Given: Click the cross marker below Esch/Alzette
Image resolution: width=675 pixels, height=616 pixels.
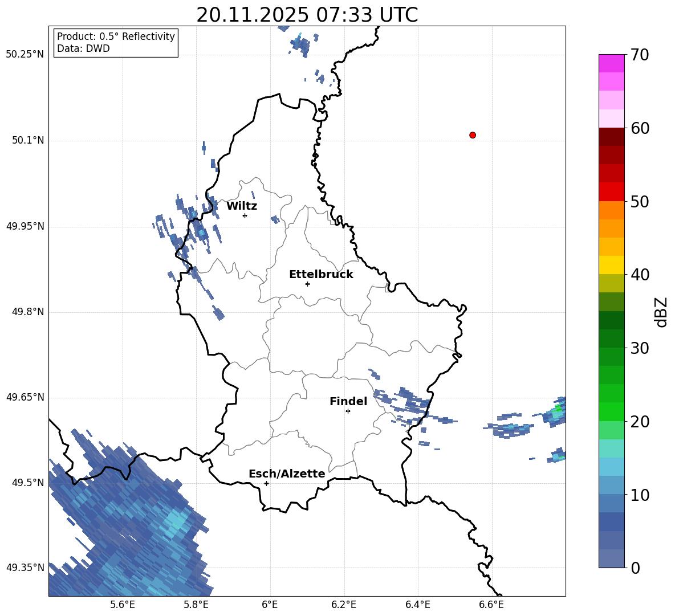Looking at the screenshot, I should click(266, 483).
